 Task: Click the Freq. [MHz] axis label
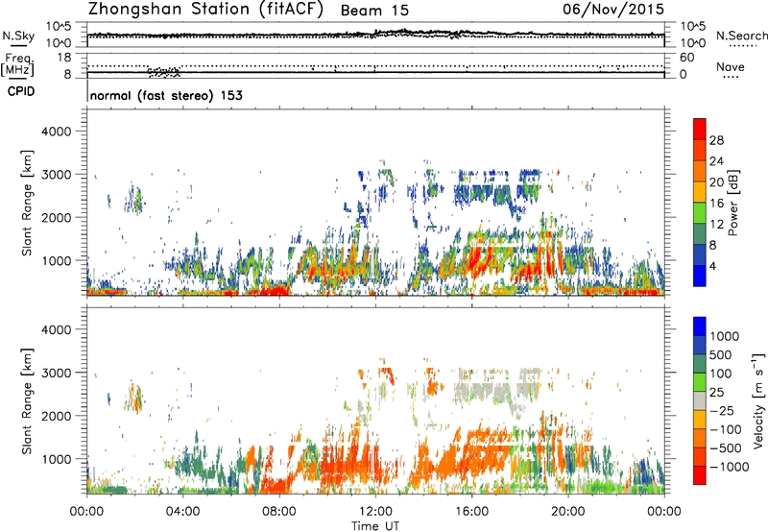(x=17, y=64)
